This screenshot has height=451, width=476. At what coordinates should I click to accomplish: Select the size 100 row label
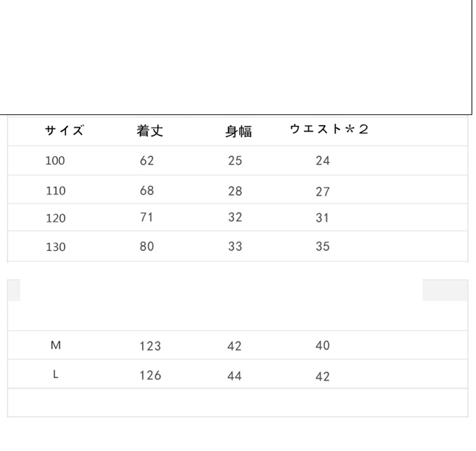pyautogui.click(x=55, y=161)
